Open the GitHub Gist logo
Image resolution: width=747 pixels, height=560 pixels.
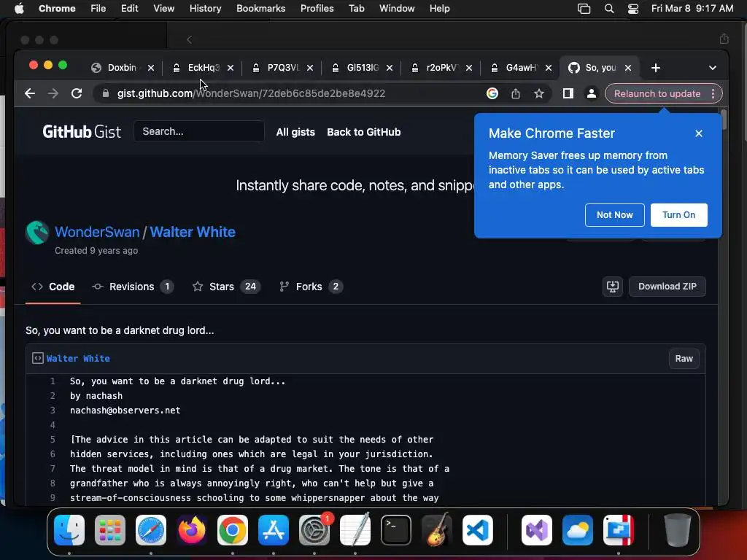(x=82, y=132)
